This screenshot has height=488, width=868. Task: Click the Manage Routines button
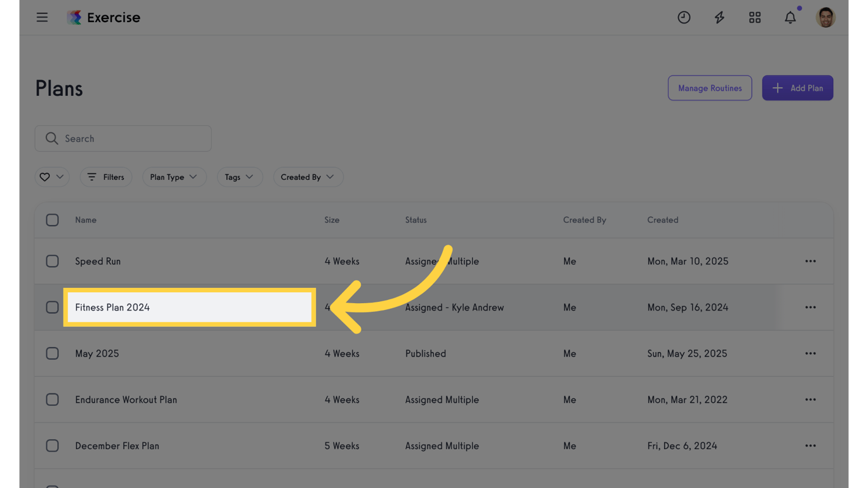click(x=709, y=88)
